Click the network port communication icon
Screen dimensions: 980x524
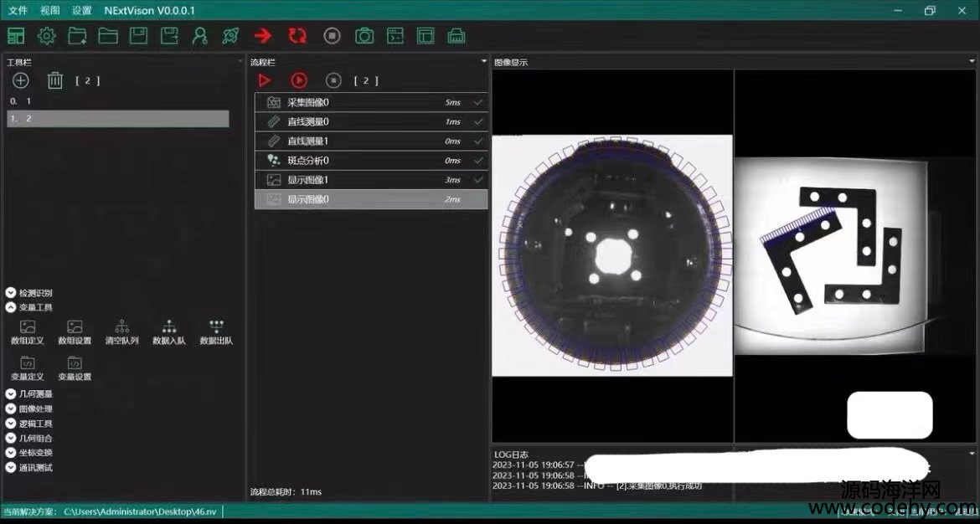point(456,36)
